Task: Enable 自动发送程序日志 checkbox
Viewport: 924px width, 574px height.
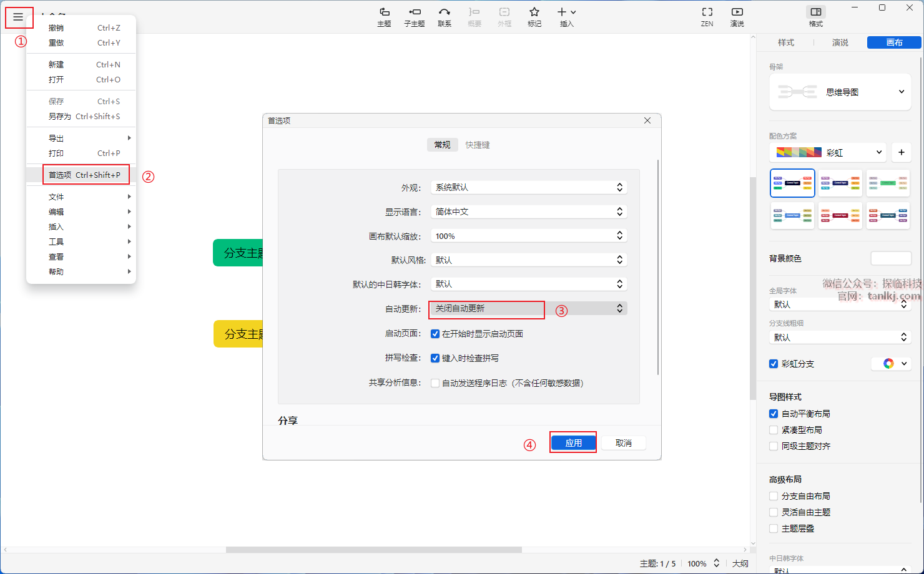Action: (x=435, y=383)
